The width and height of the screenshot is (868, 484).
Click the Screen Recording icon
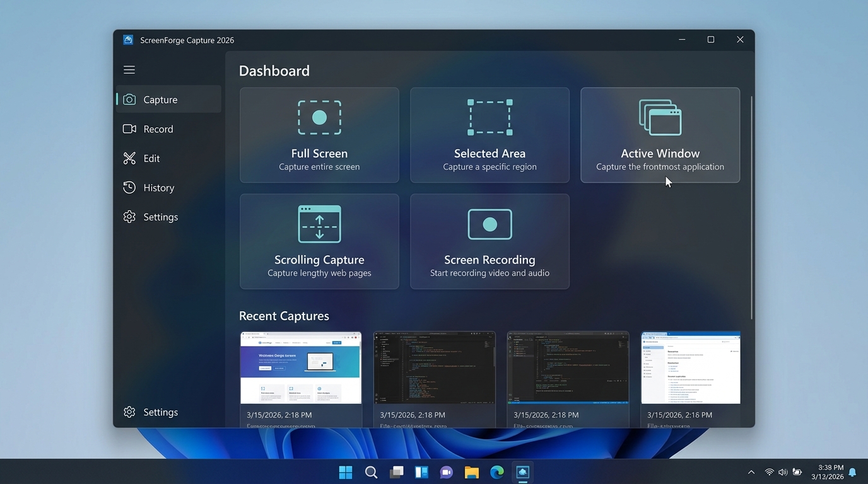point(490,224)
